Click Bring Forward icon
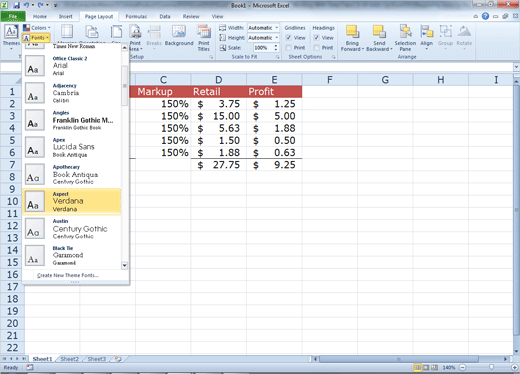The height and width of the screenshot is (374, 520). [352, 32]
